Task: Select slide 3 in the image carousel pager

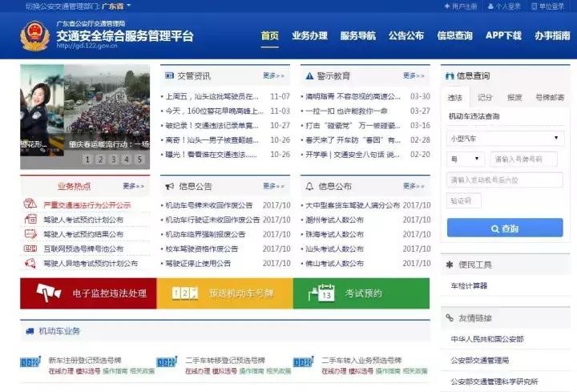Action: click(x=114, y=160)
